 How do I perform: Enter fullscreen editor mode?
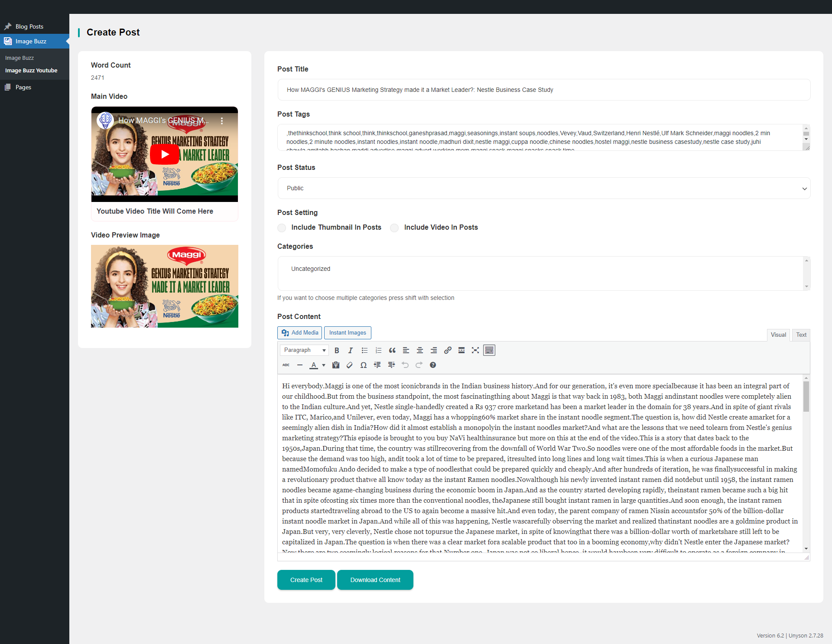[x=475, y=350]
